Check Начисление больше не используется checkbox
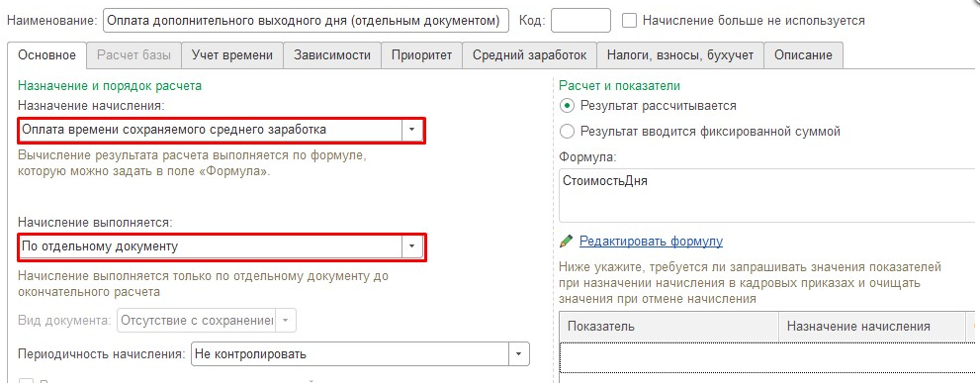The image size is (980, 390). 629,20
